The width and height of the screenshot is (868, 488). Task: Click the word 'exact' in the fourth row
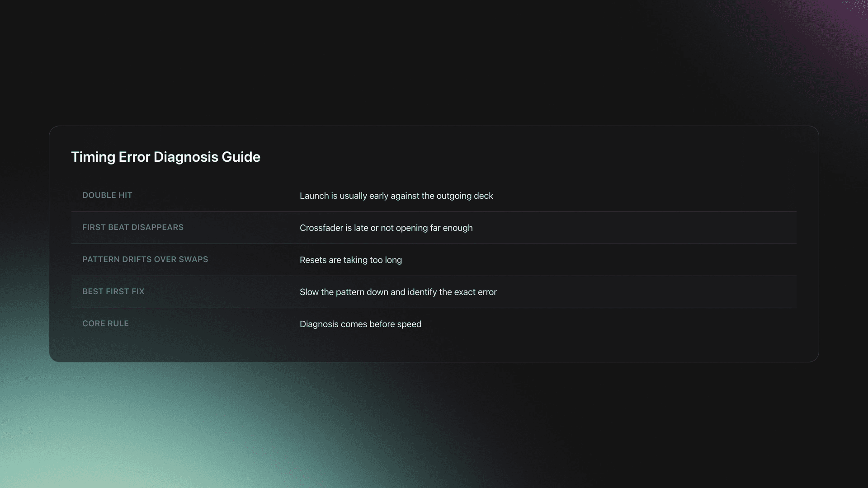tap(464, 292)
